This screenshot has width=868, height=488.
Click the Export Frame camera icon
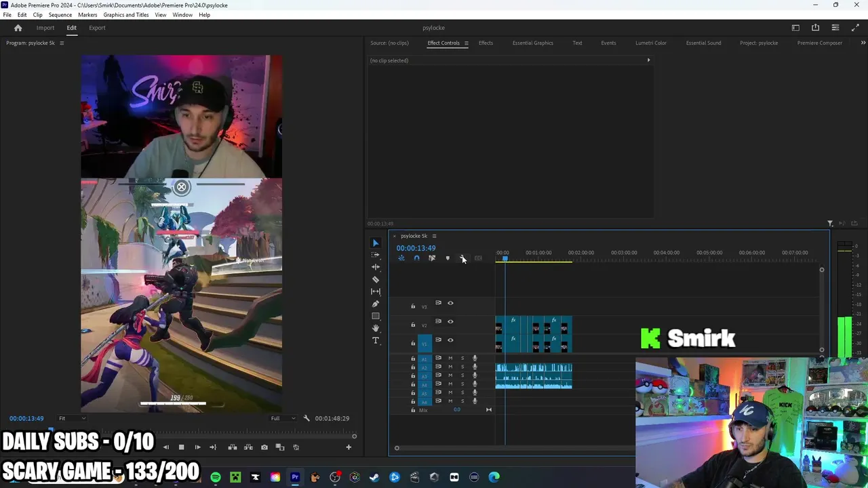pos(264,447)
